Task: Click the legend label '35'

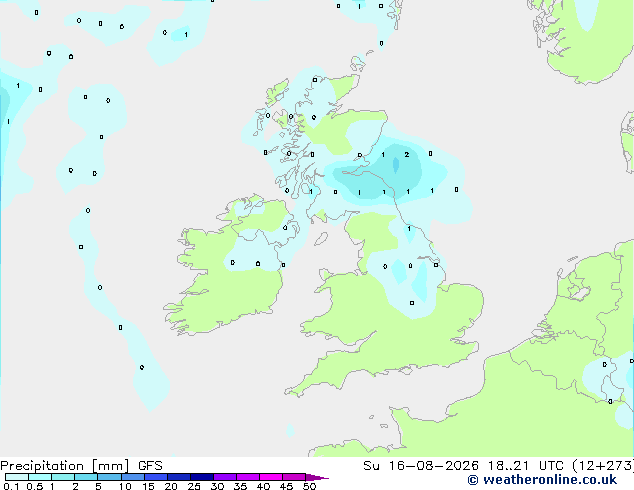Action: coord(240,486)
